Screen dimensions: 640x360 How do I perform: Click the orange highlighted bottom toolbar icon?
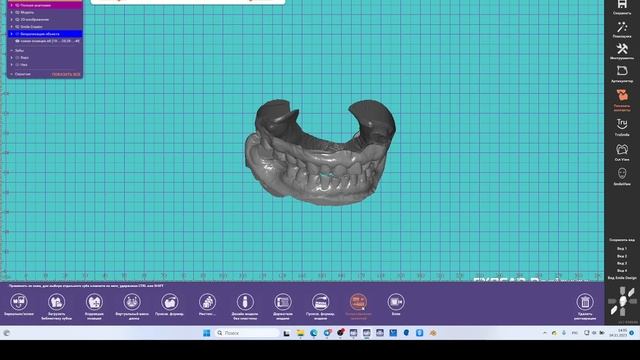coord(358,302)
